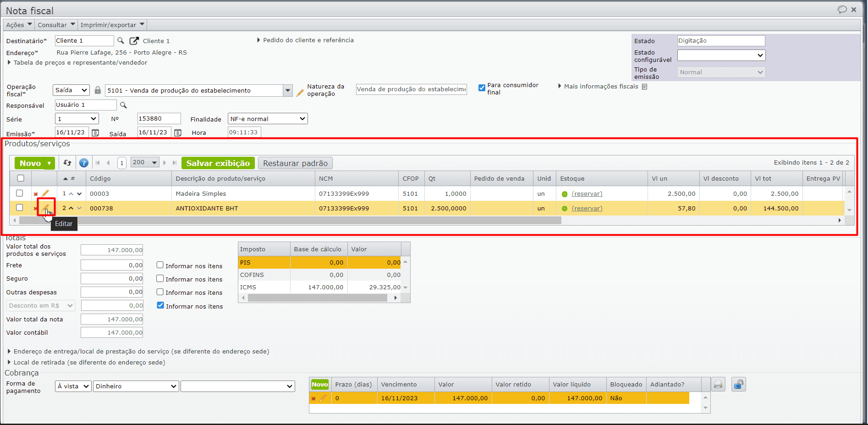868x425 pixels.
Task: Click the pencil edit icon for ANTIOXIDANTE BHT
Action: pyautogui.click(x=45, y=208)
